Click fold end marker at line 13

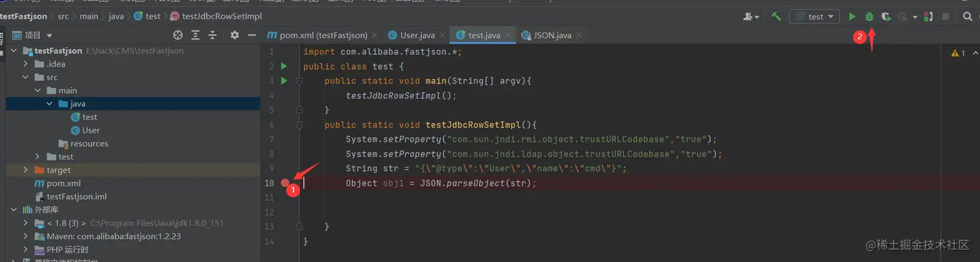click(299, 226)
